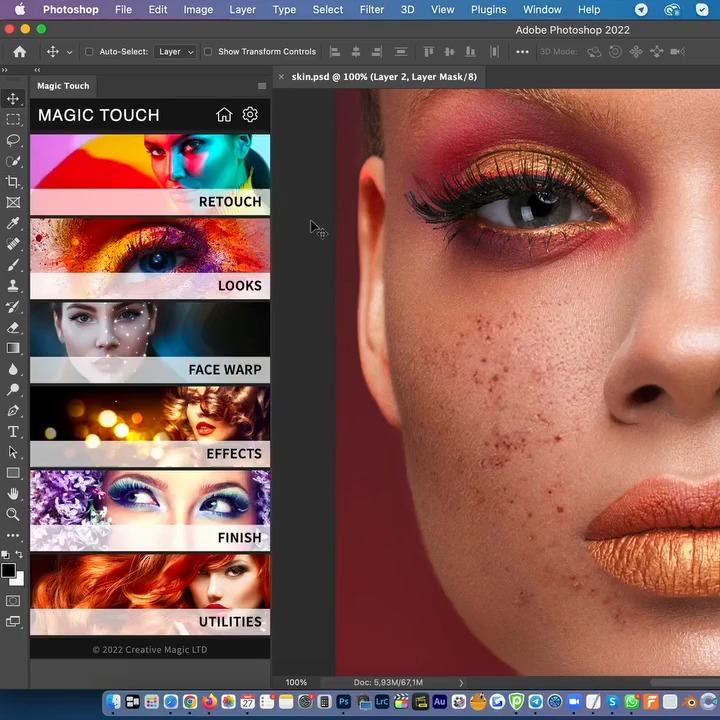Click Align right edges icon
This screenshot has height=720, width=720.
(377, 52)
